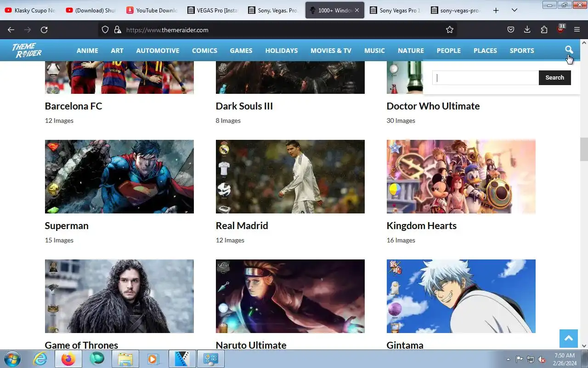Open the Firefox hamburger menu
This screenshot has height=368, width=588.
tap(577, 29)
